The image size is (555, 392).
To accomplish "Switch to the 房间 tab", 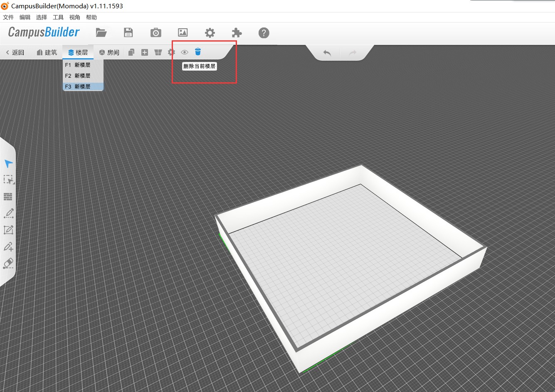I will pos(109,52).
